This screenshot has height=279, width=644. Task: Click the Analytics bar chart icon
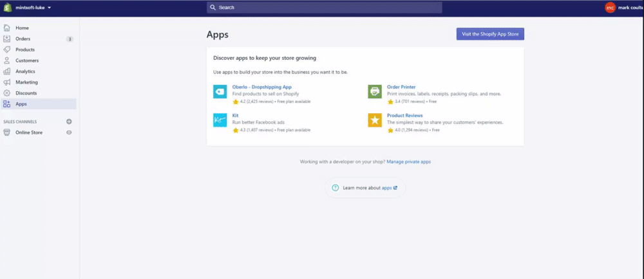click(x=6, y=71)
